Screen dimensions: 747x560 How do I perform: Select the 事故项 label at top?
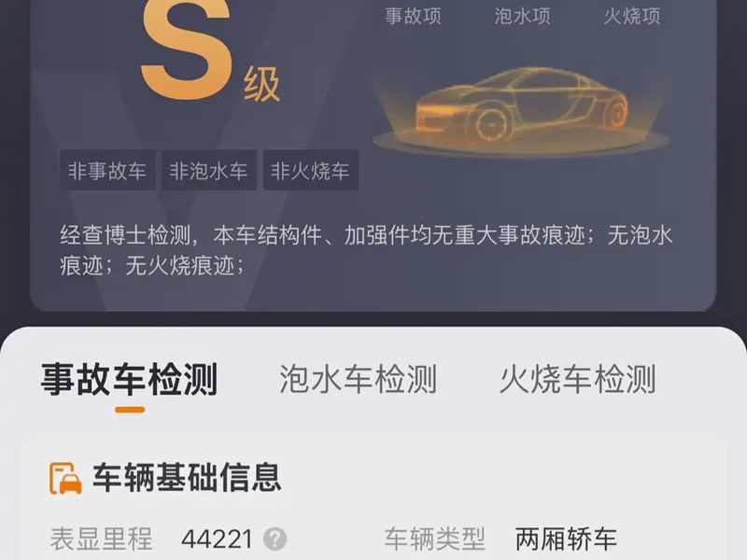pyautogui.click(x=413, y=16)
